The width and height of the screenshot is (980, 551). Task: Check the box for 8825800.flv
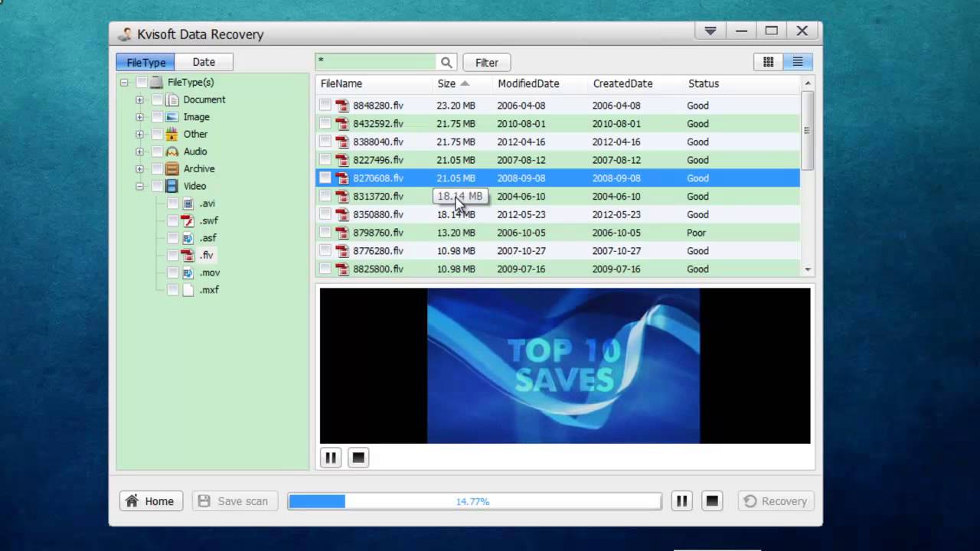coord(325,269)
